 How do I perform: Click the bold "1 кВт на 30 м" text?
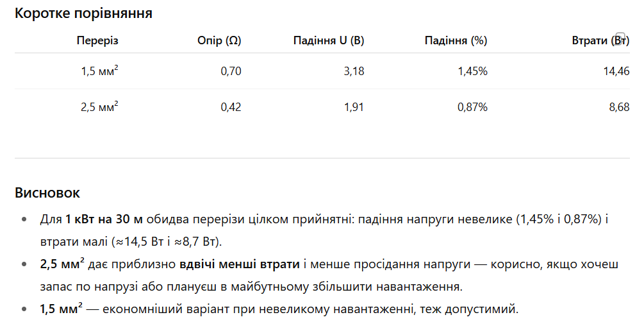[104, 219]
